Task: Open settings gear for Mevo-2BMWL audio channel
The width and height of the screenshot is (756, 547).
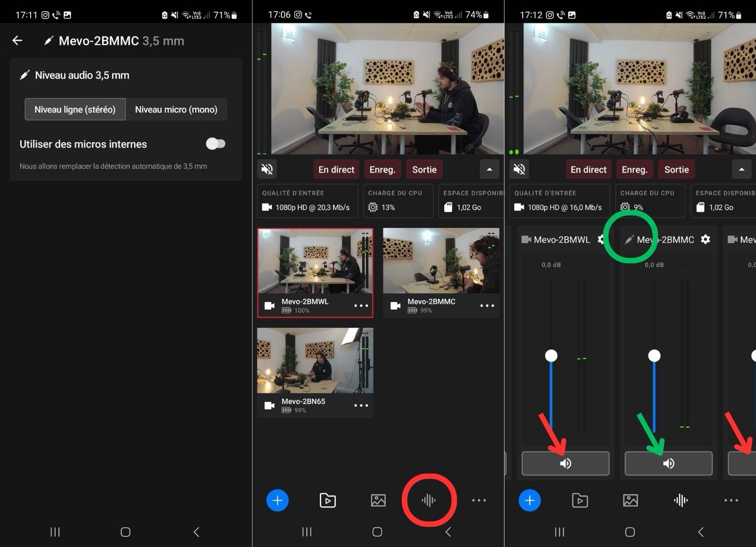Action: (x=601, y=239)
